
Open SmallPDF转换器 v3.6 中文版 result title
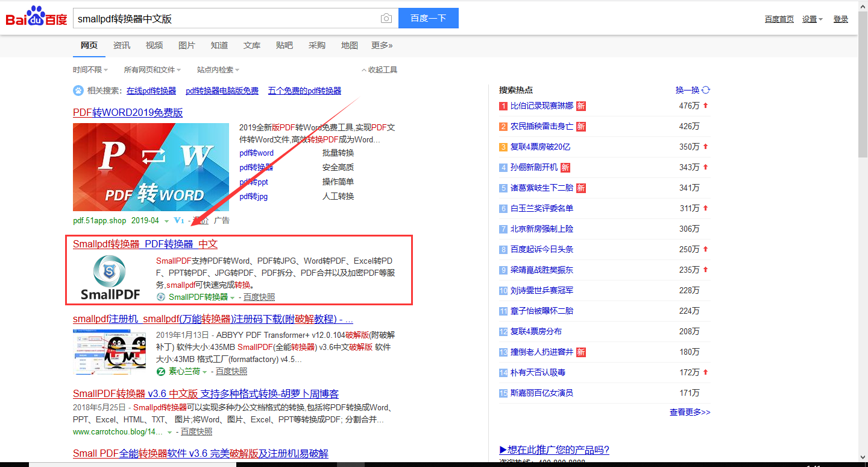pyautogui.click(x=206, y=394)
